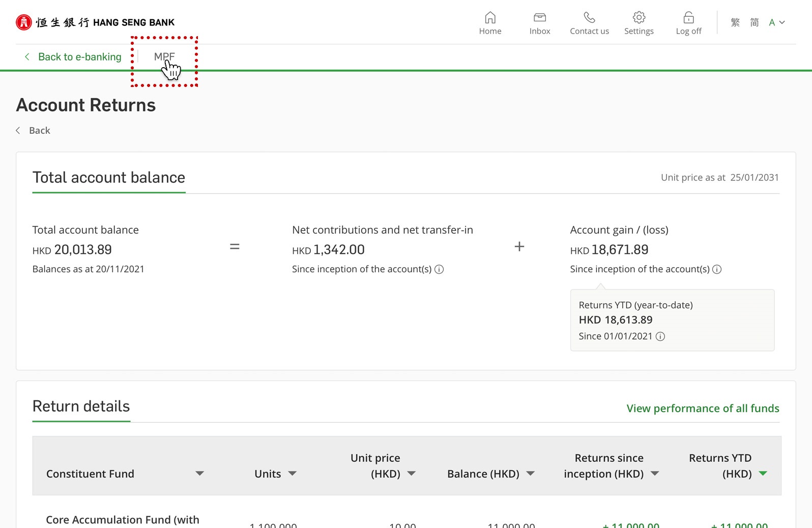The width and height of the screenshot is (812, 528).
Task: Go back to e-banking
Action: (x=74, y=57)
